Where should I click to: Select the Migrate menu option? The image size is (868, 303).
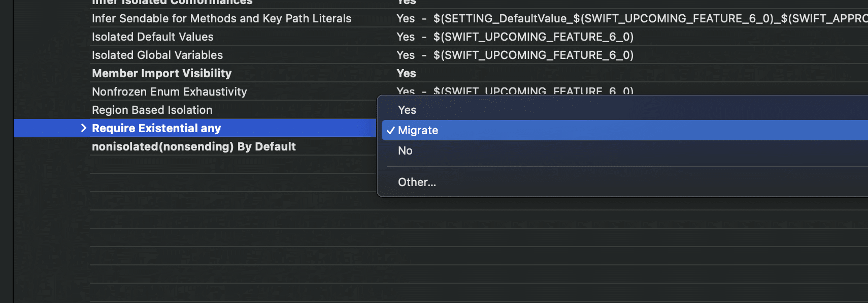(x=418, y=130)
